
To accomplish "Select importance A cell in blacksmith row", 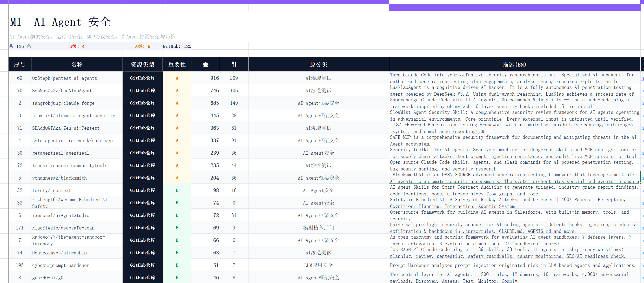I will pos(177,178).
